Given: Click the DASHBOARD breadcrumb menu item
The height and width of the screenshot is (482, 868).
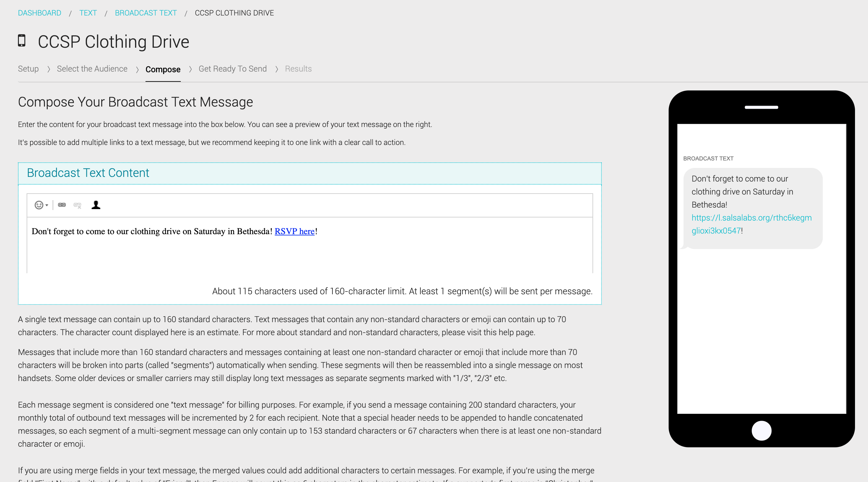Looking at the screenshot, I should tap(40, 12).
